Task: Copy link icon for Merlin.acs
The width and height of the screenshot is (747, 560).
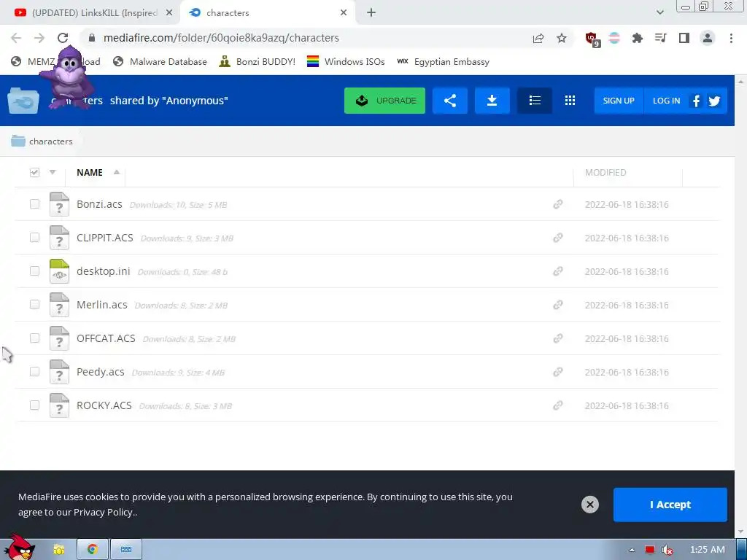Action: (558, 305)
